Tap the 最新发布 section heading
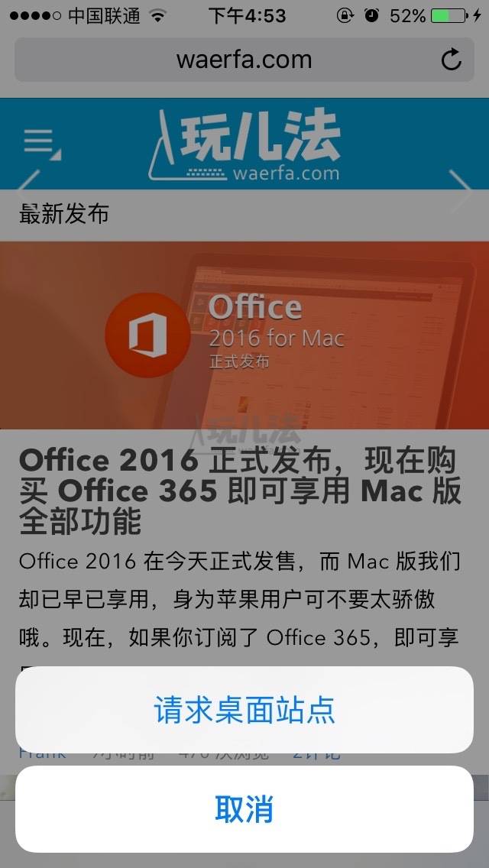The image size is (489, 868). tap(64, 214)
